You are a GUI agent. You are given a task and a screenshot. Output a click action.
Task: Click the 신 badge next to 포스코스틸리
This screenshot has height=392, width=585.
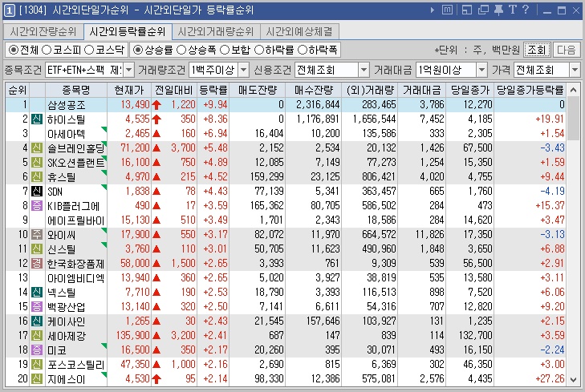pyautogui.click(x=37, y=365)
